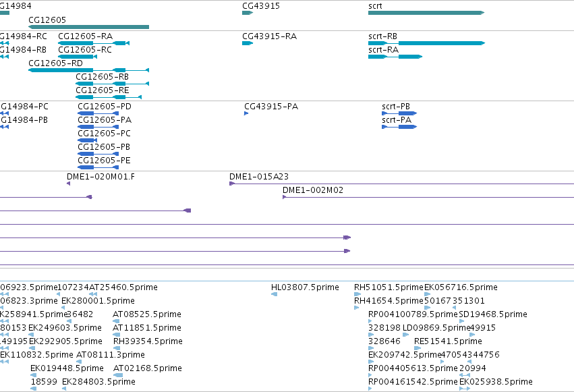574x392 pixels.
Task: Click the CG12605-PD protein feature
Action: [x=98, y=113]
